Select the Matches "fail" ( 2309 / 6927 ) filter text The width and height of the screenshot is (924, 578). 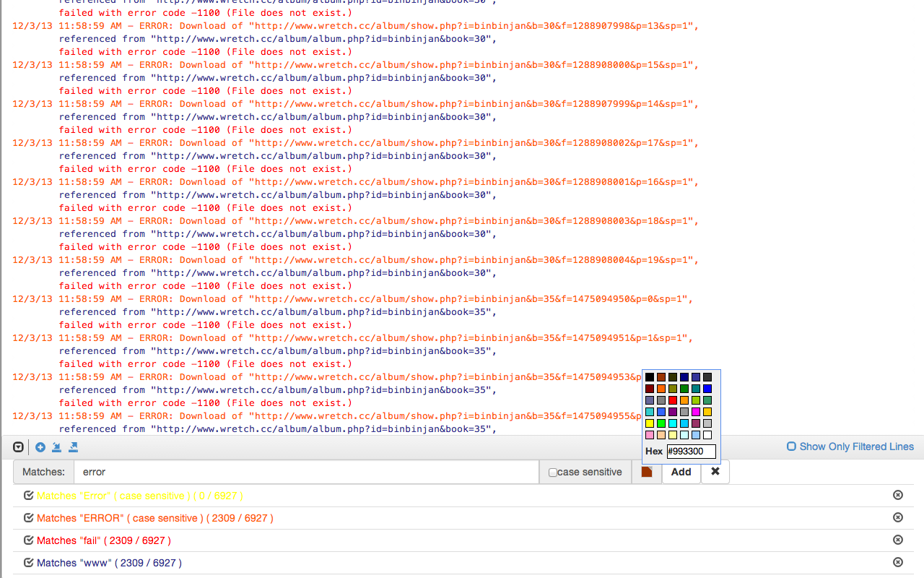tap(104, 540)
